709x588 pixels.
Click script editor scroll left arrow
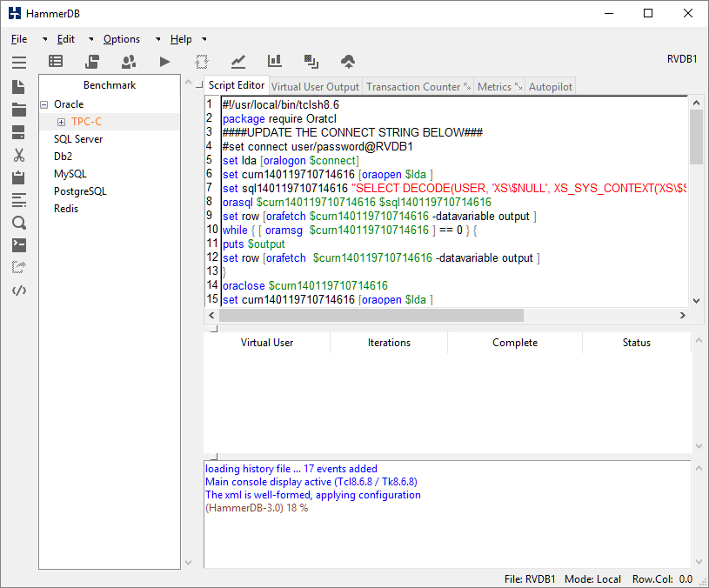pos(211,315)
